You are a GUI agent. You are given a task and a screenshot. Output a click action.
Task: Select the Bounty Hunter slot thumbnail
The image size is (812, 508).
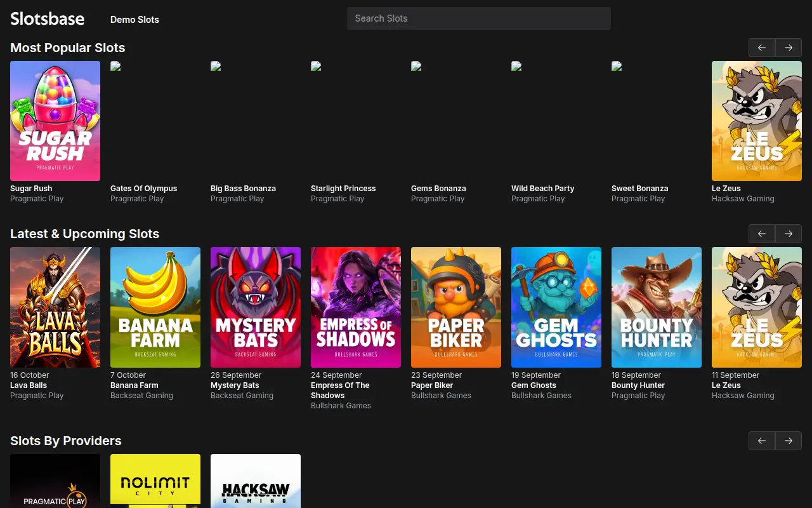point(657,307)
